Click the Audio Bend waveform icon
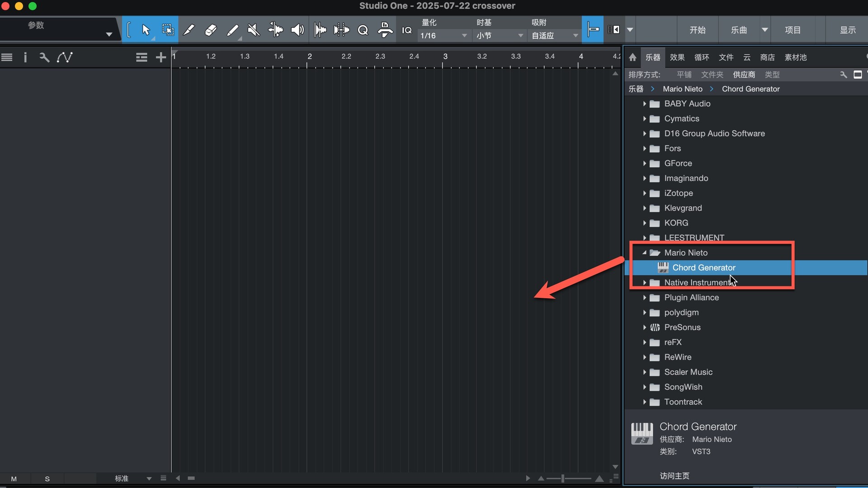 click(341, 30)
